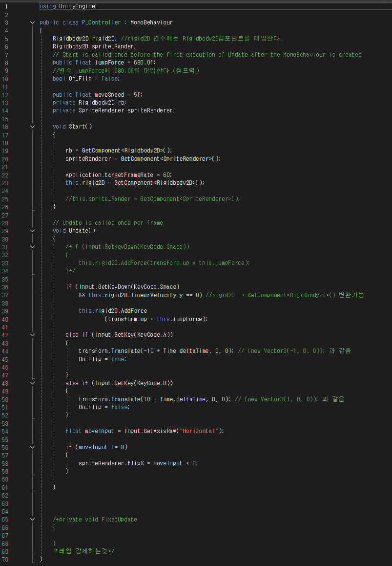Click 'On_Flip = true;' line
This screenshot has width=392, height=566.
103,359
